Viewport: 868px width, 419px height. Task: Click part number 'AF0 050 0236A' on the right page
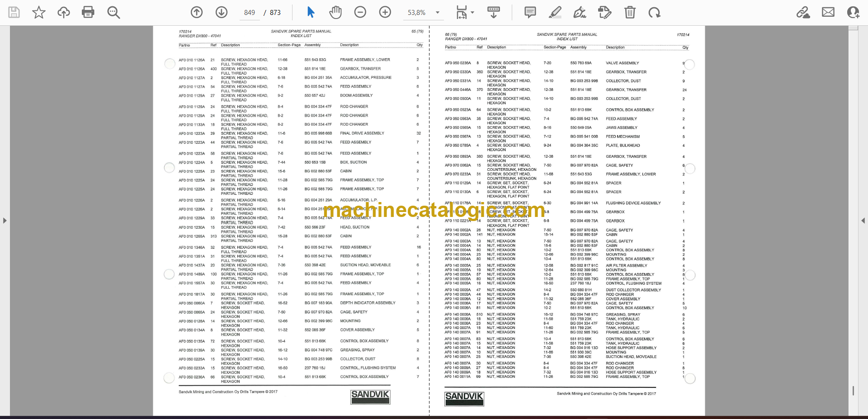458,63
